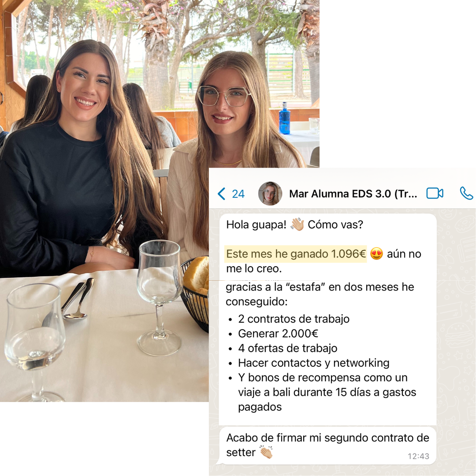Tap the waving hand emoji
476x476 pixels.
click(297, 225)
